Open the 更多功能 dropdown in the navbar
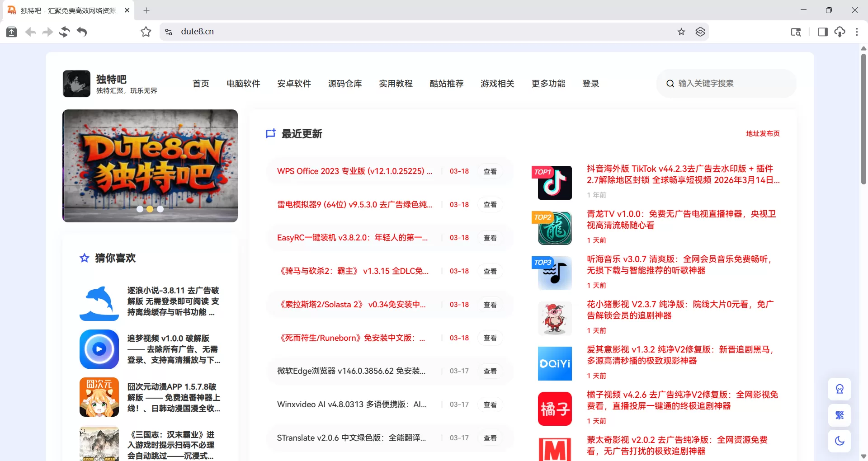 point(548,84)
